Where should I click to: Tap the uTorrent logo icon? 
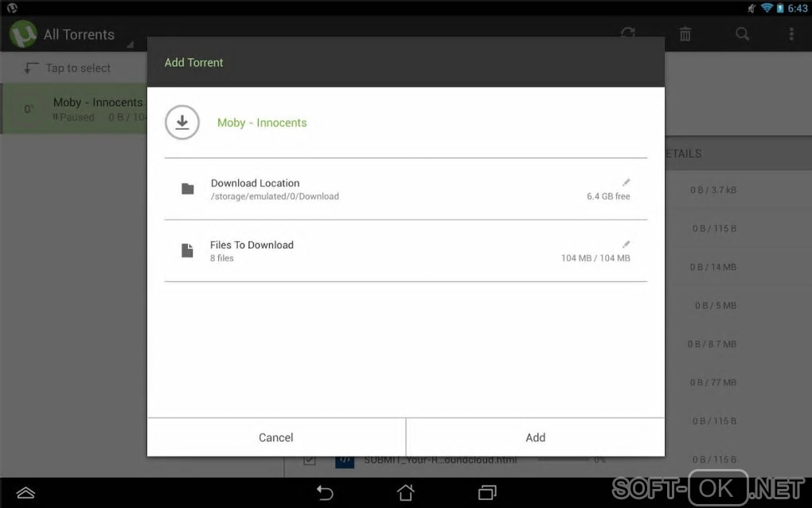pos(23,34)
